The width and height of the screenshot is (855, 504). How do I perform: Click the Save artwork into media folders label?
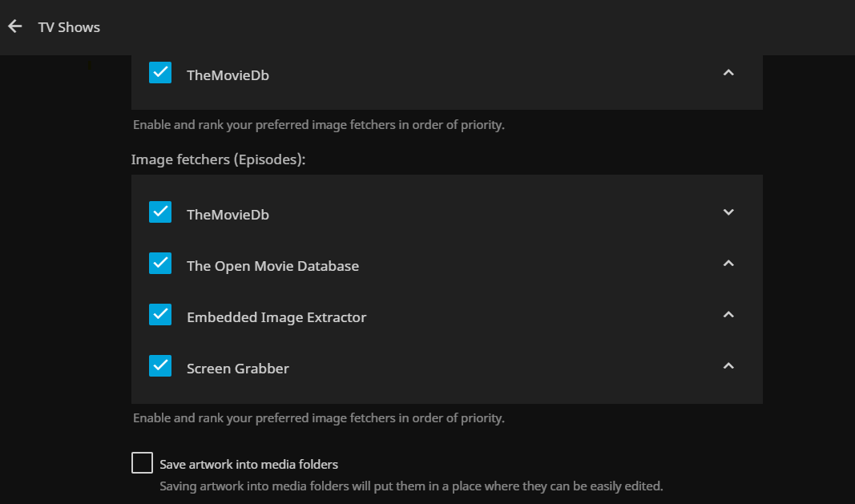248,464
